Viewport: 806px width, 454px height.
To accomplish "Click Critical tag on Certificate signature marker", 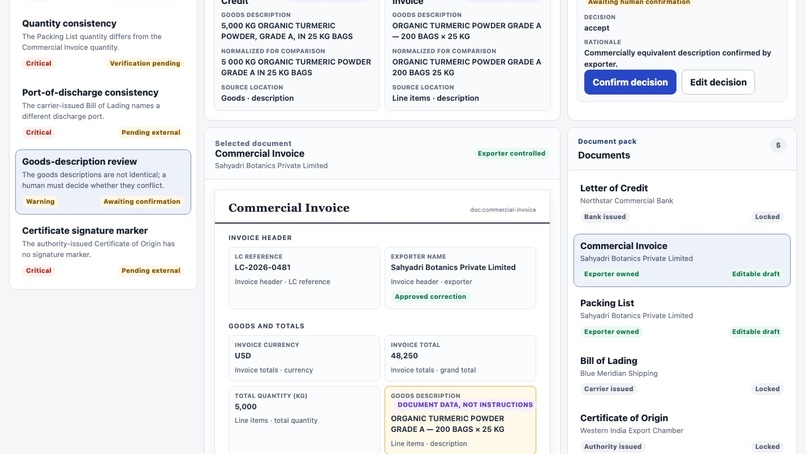I will (x=39, y=270).
